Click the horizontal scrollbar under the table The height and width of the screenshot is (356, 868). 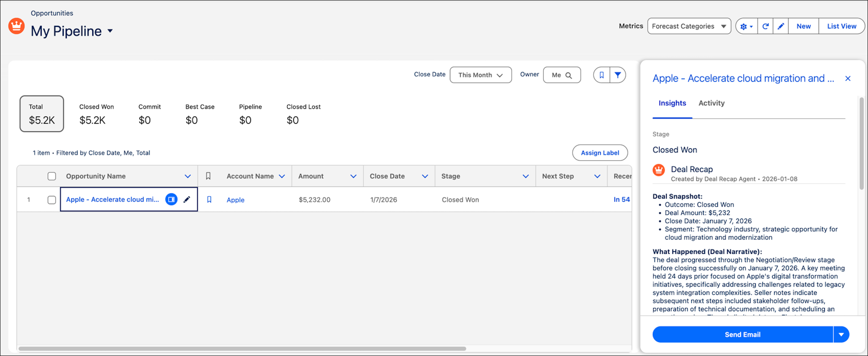(x=242, y=349)
